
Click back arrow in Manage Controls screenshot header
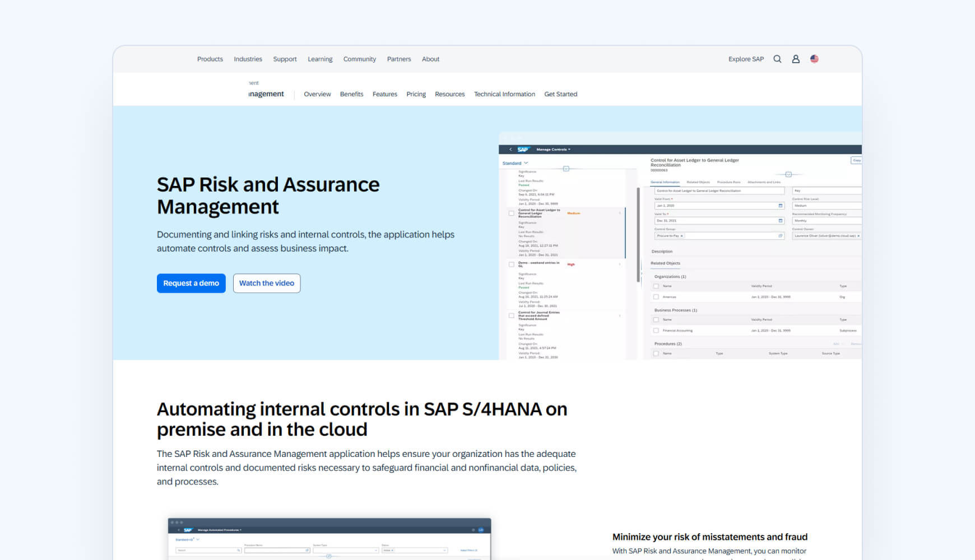click(x=510, y=150)
